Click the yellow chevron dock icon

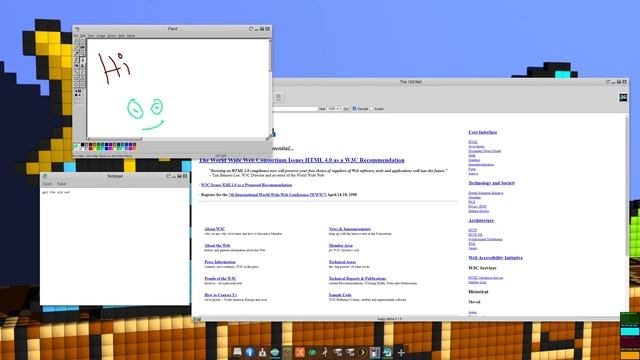pos(363,352)
